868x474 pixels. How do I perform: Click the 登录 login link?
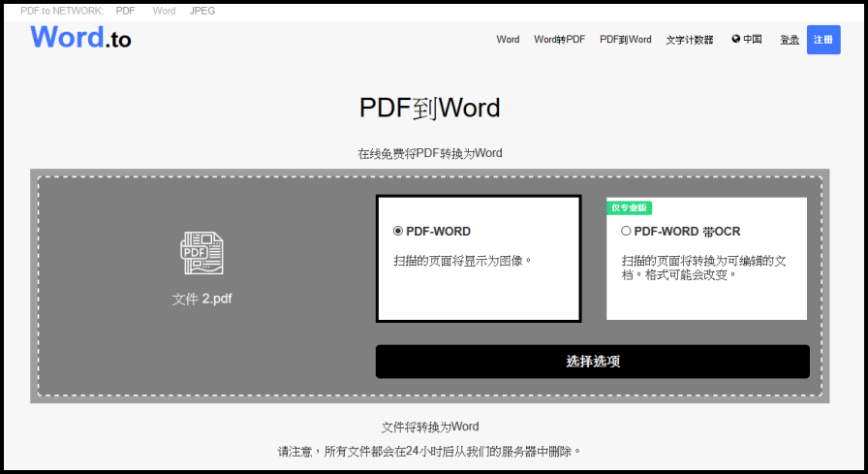tap(790, 40)
